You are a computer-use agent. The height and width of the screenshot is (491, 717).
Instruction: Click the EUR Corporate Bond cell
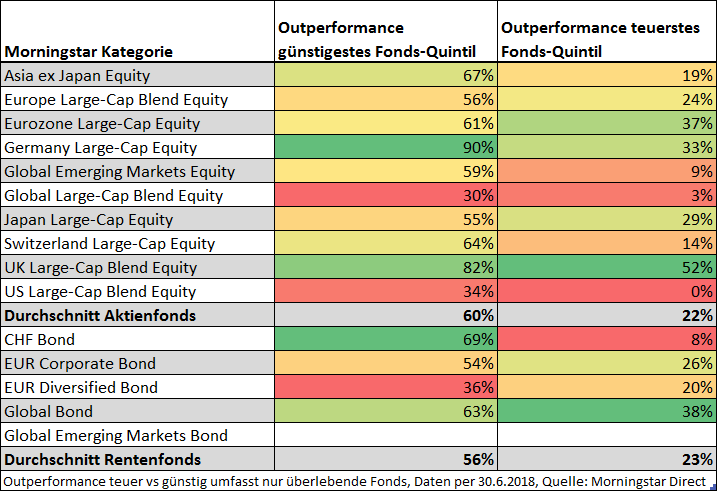point(80,363)
